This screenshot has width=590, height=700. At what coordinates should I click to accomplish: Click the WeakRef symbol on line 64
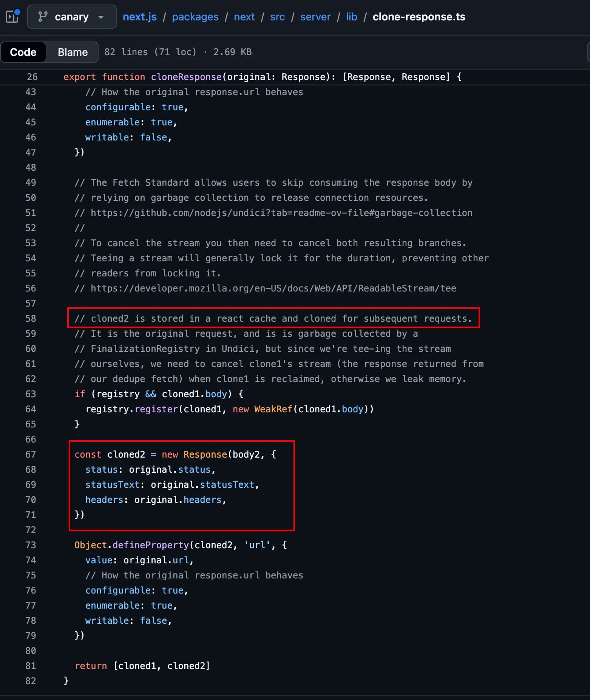pos(273,409)
